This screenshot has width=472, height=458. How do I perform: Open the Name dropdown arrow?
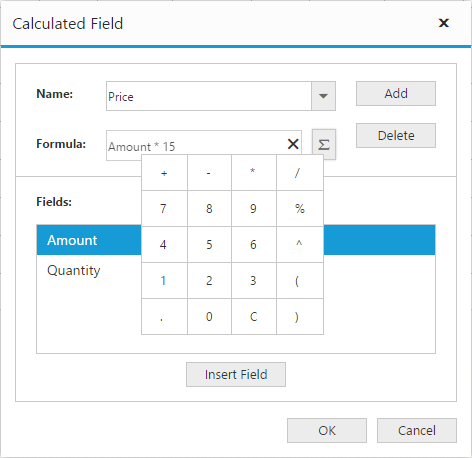point(323,96)
